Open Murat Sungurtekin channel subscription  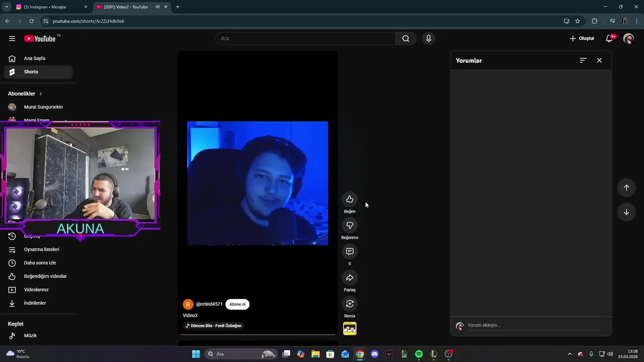pos(38,107)
